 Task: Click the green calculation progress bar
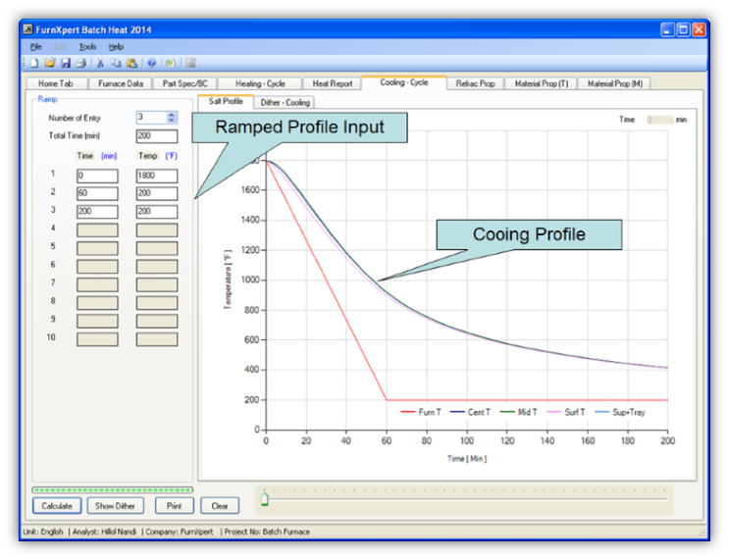(x=112, y=489)
